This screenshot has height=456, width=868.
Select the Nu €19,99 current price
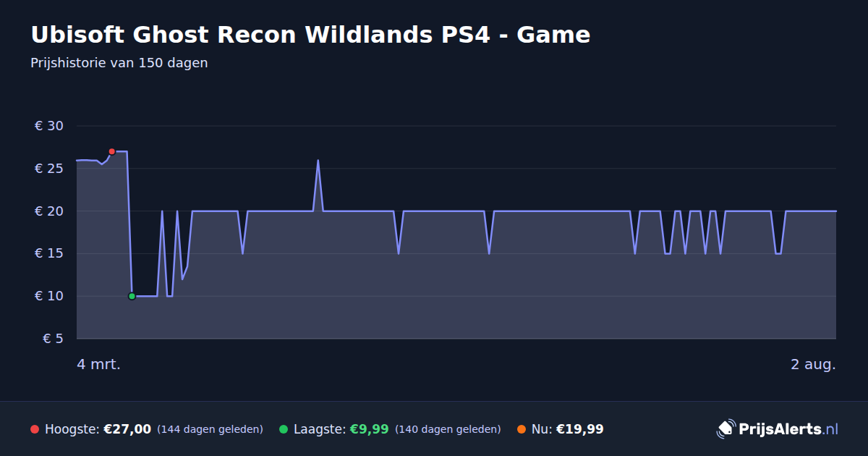coord(579,429)
